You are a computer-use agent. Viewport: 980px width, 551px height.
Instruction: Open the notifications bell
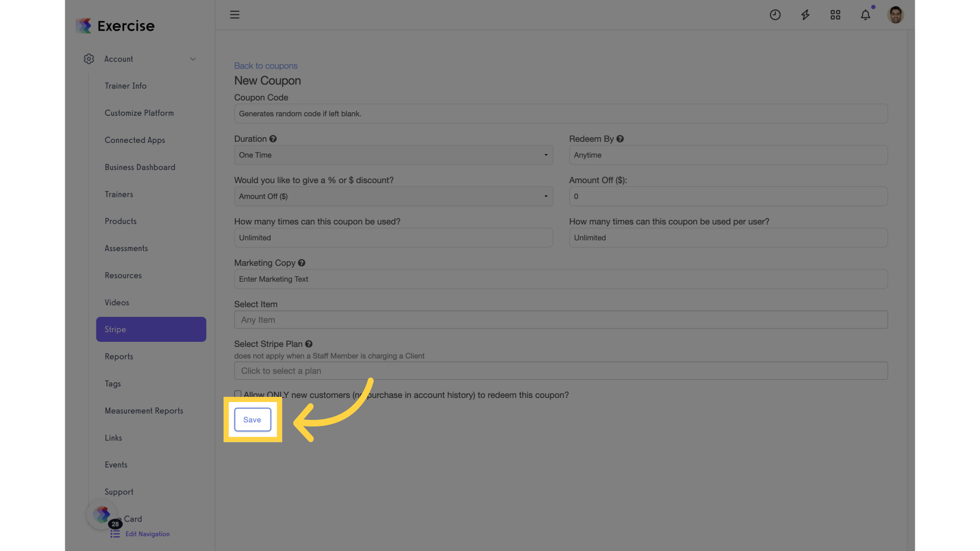(865, 15)
